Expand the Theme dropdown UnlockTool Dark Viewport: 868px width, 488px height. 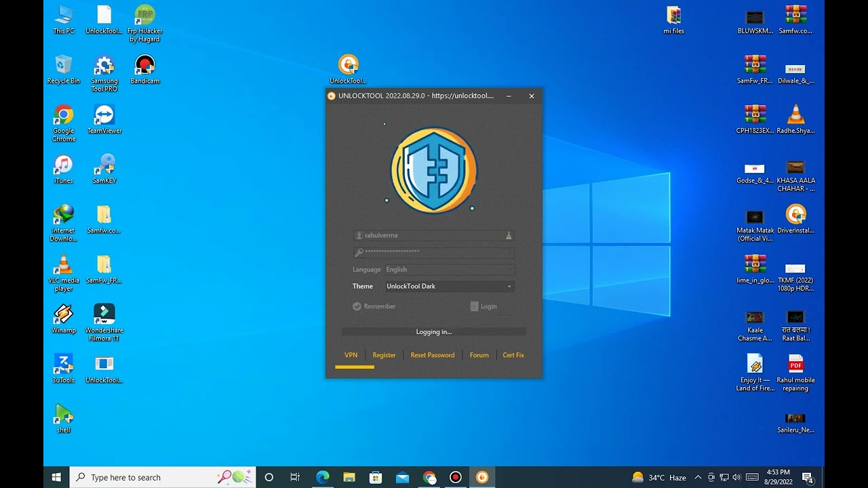[450, 286]
